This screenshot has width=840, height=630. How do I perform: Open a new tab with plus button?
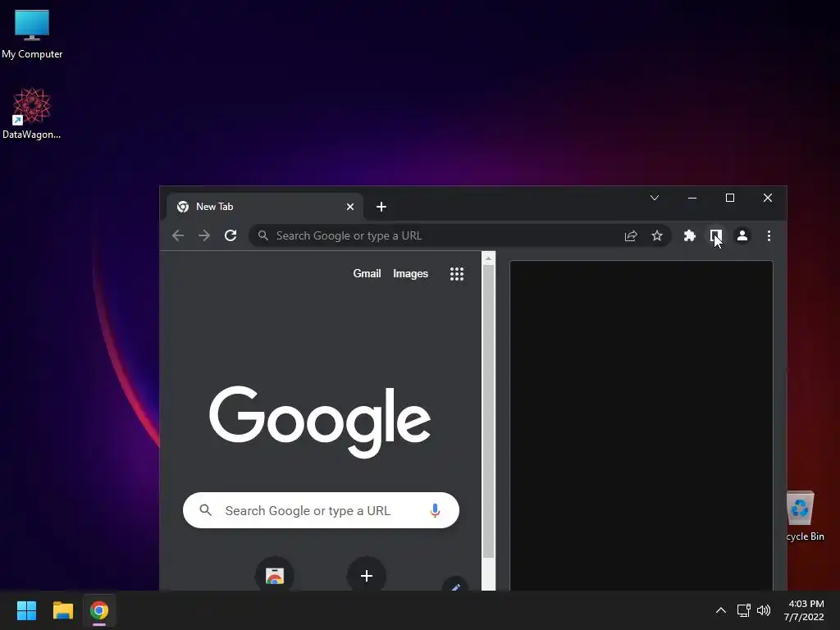pos(381,207)
